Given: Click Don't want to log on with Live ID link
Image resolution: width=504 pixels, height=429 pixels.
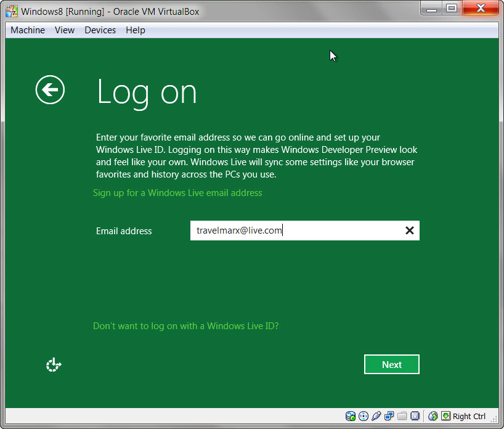Looking at the screenshot, I should [186, 326].
